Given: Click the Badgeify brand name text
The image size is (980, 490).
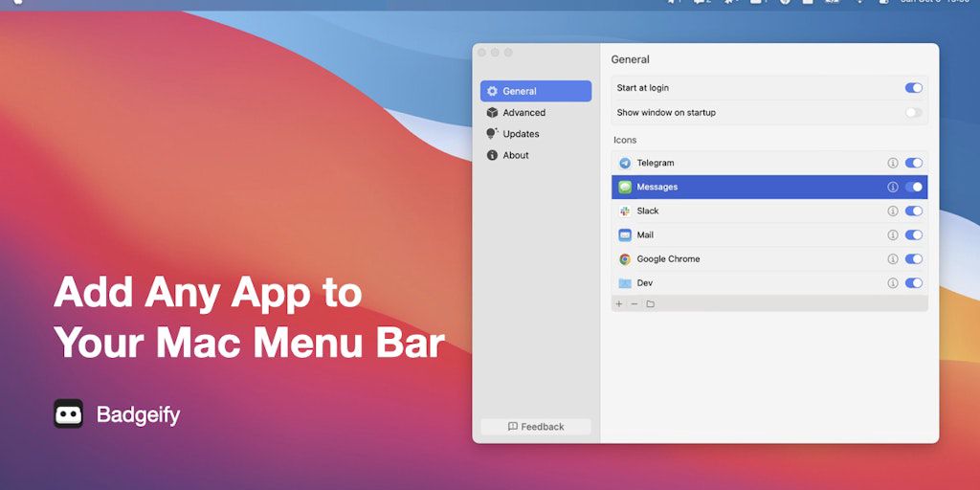Looking at the screenshot, I should pos(138,415).
